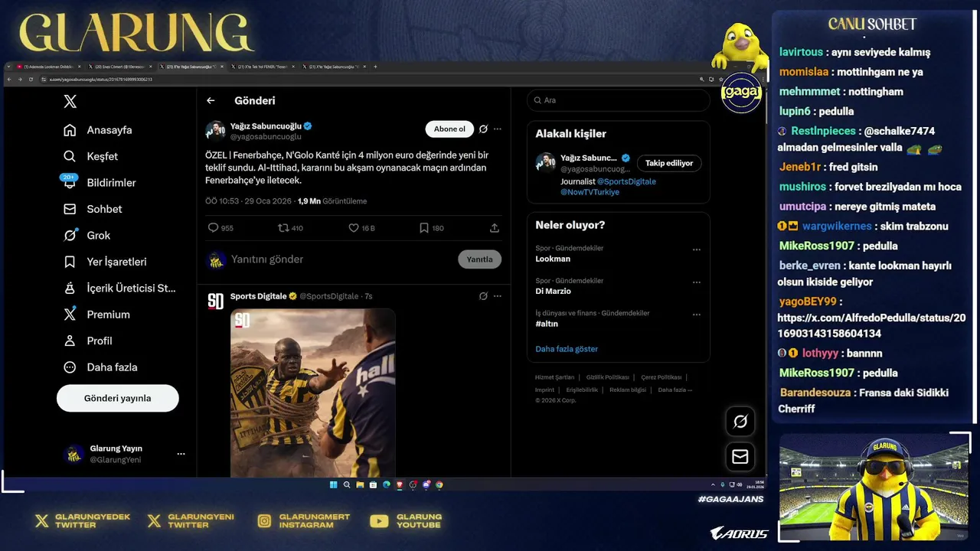This screenshot has height=551, width=980.
Task: Click the Ara search field
Action: click(619, 100)
